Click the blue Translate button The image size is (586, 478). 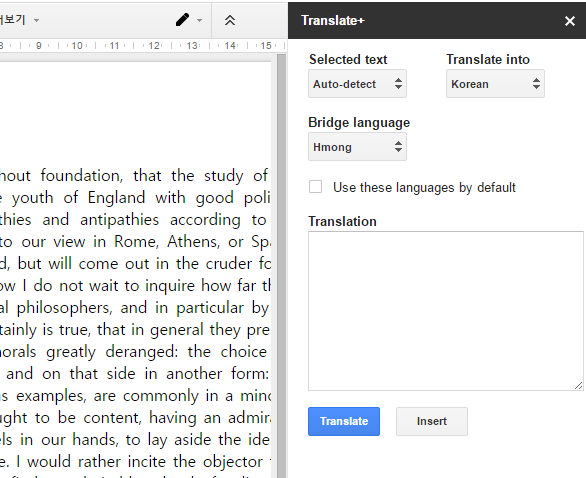344,421
